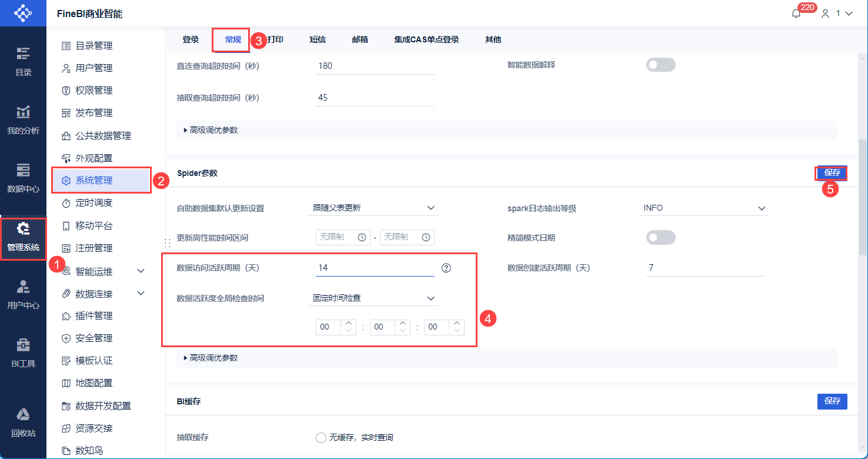Click the 资源交接 menu icon

coord(66,428)
